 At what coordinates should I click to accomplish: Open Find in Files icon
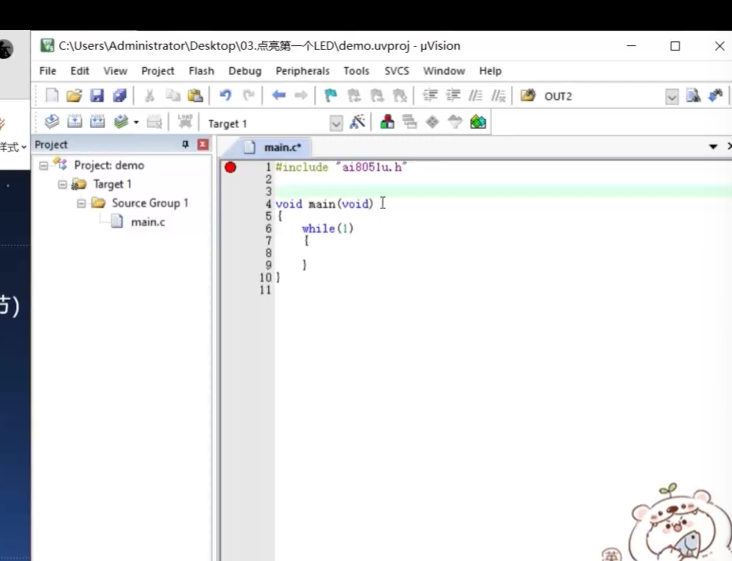click(x=528, y=96)
